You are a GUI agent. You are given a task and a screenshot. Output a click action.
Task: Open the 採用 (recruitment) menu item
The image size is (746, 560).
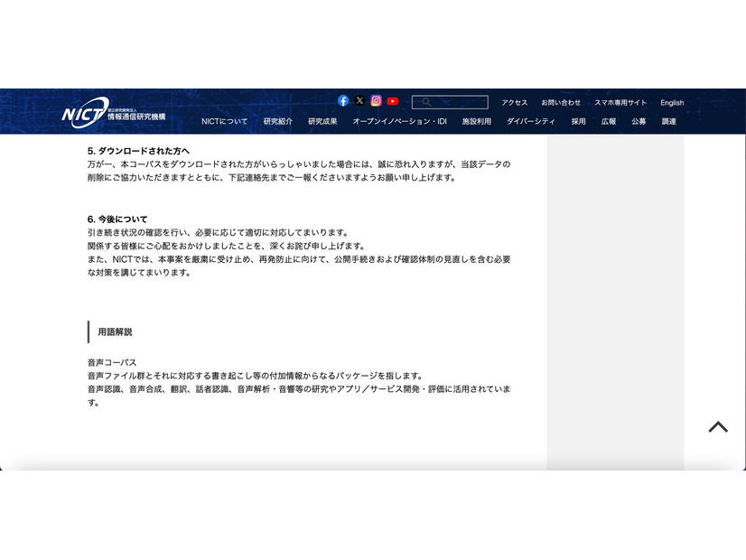tap(579, 120)
